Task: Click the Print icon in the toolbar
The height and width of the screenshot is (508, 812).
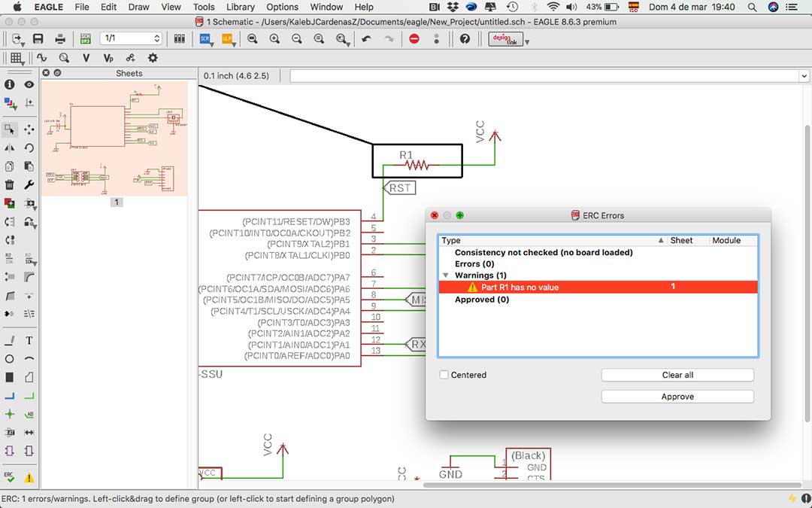Action: tap(60, 39)
